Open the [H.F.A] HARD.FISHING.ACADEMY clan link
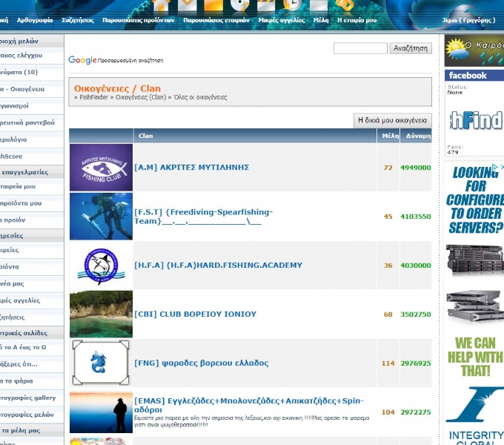 point(218,266)
